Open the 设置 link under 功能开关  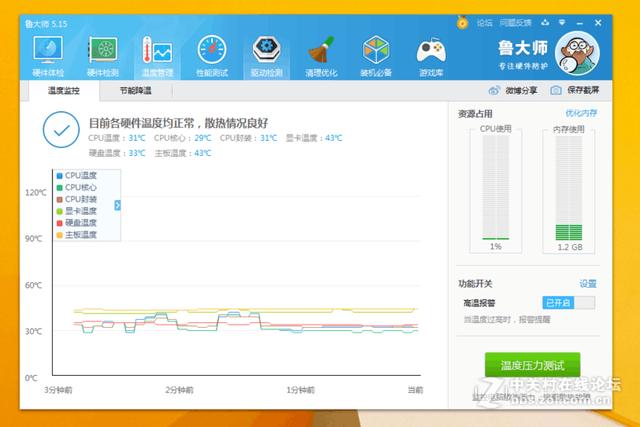[x=588, y=284]
